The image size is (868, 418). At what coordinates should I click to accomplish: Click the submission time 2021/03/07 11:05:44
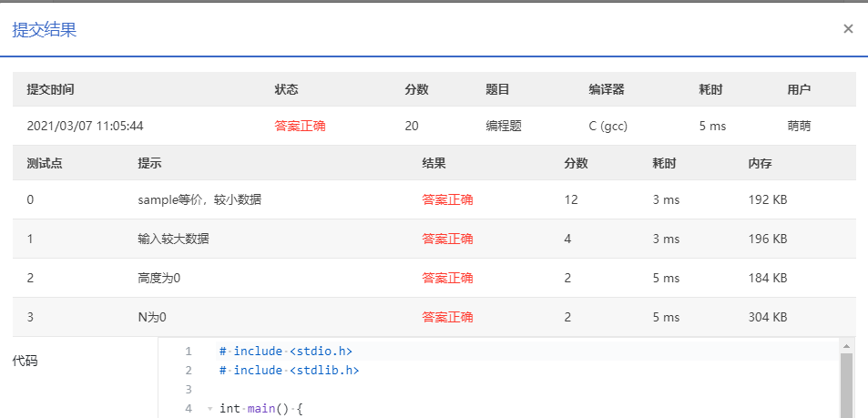click(x=86, y=127)
